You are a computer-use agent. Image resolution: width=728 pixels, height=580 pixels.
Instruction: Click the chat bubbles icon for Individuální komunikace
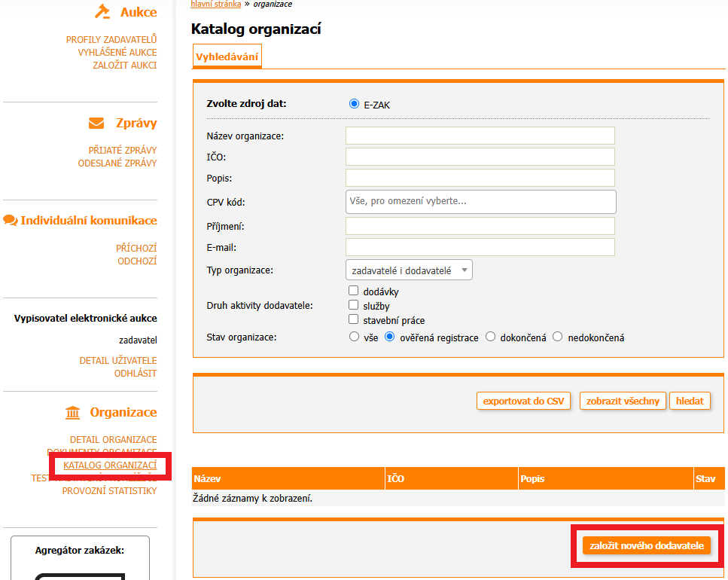[11, 221]
